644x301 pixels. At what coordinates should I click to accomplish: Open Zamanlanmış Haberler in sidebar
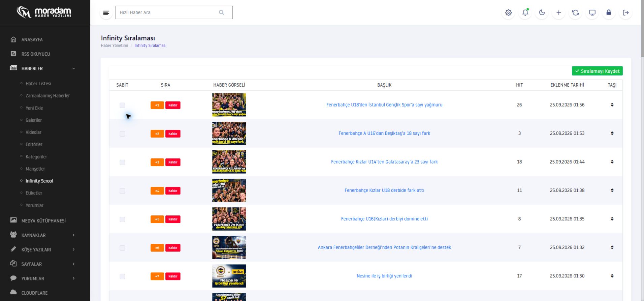pyautogui.click(x=48, y=96)
